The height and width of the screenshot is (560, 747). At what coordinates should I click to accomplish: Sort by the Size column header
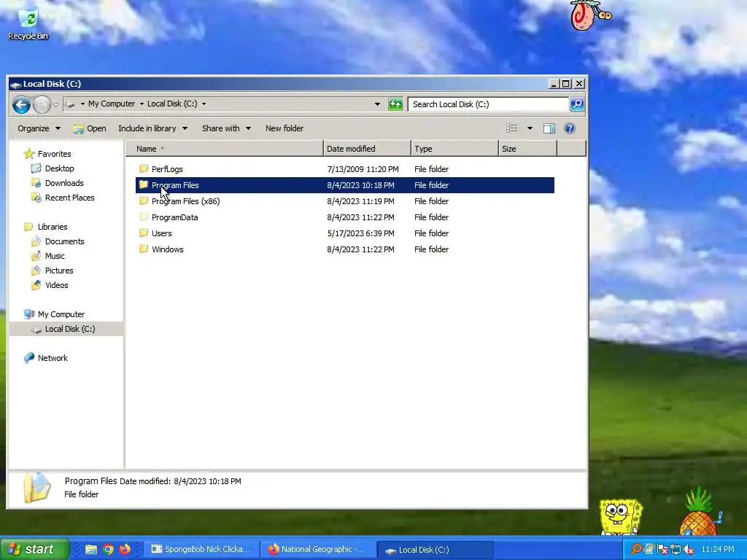coord(528,149)
